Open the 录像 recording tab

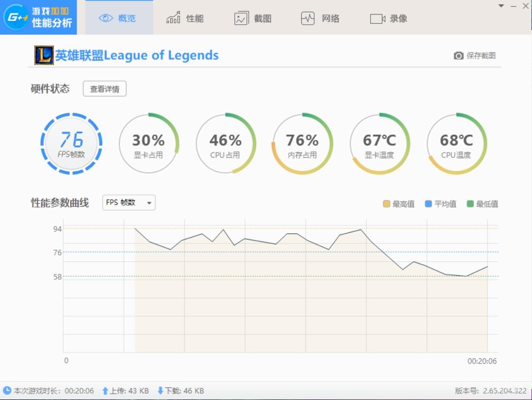click(x=388, y=18)
